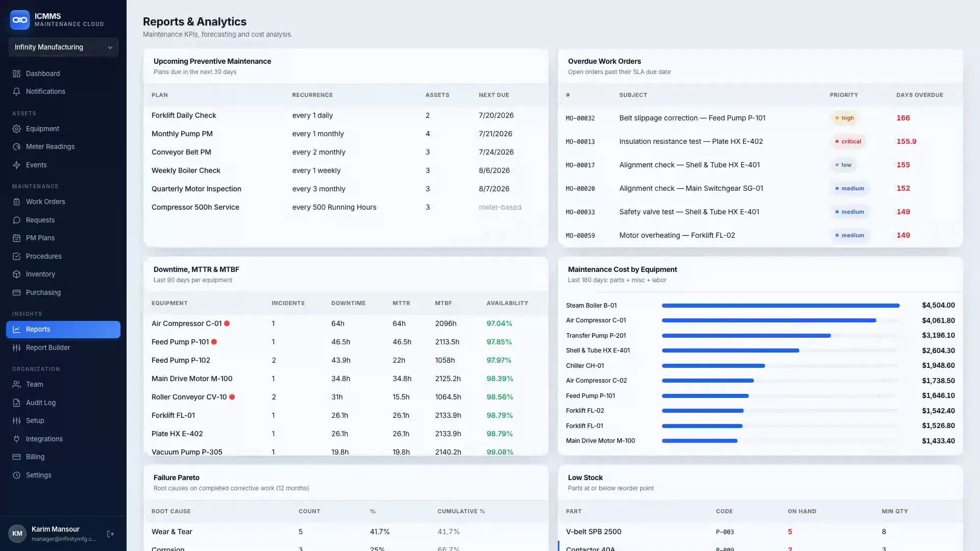The image size is (980, 551).
Task: Click the Chiller CH-01 cost bar
Action: [714, 366]
